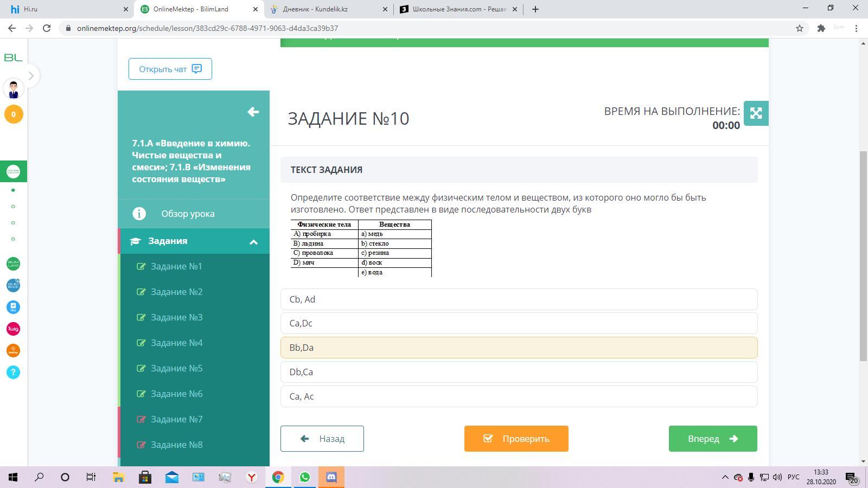Screen dimensions: 868x488
Task: Select answer option Db,Ca
Action: [519, 372]
